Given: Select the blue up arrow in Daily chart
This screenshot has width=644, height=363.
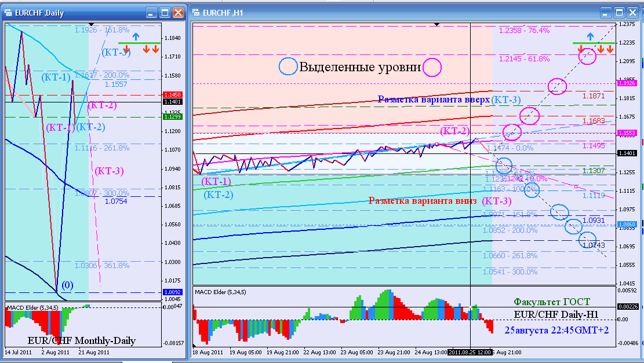Looking at the screenshot, I should click(x=136, y=36).
